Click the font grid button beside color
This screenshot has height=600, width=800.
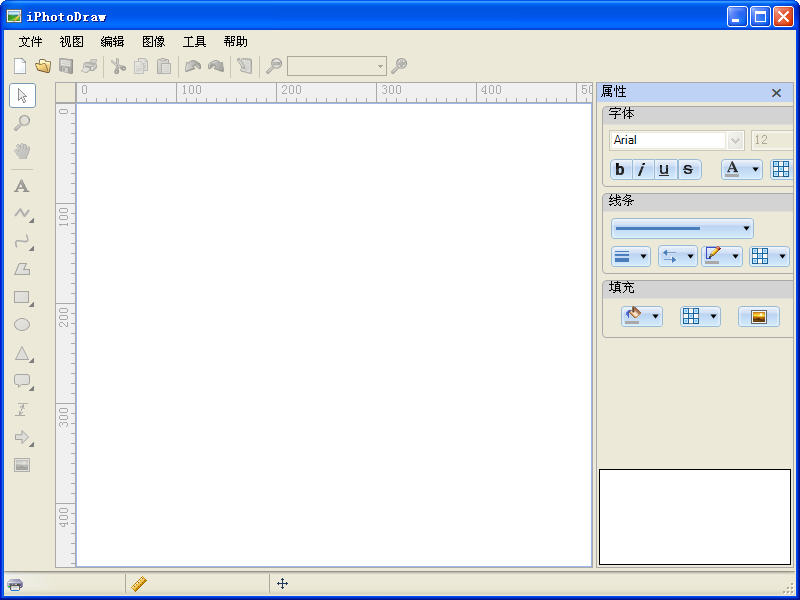click(x=781, y=169)
